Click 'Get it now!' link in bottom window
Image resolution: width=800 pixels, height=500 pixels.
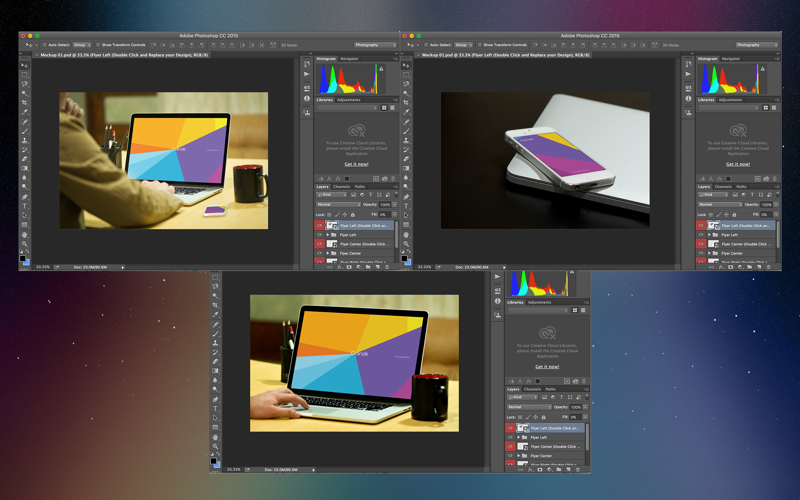point(547,367)
